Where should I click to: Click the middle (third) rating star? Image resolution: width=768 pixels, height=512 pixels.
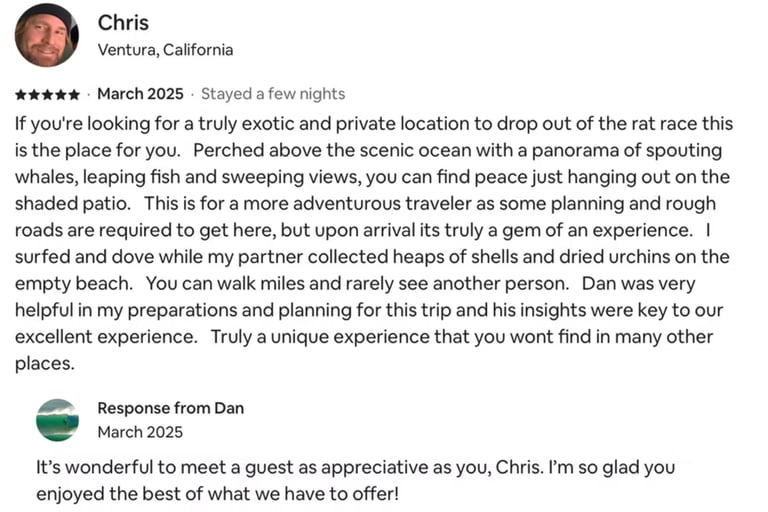47,94
